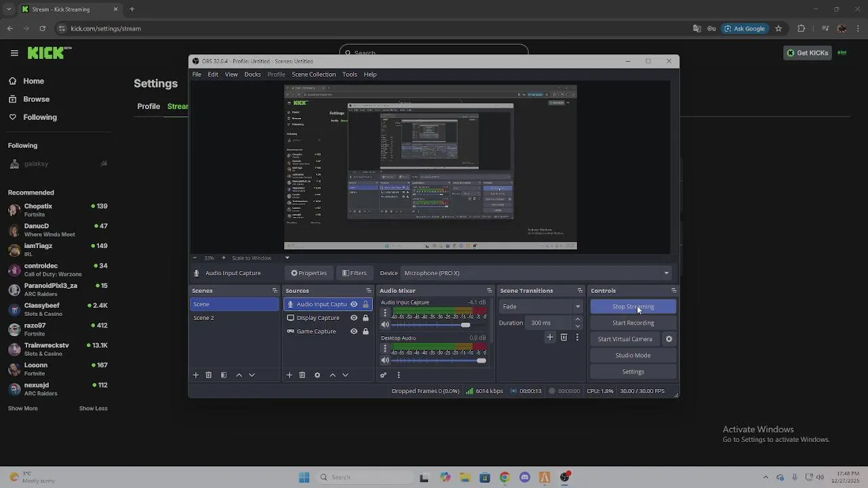The image size is (868, 488).
Task: Open OBS Settings from Controls dock
Action: [633, 371]
